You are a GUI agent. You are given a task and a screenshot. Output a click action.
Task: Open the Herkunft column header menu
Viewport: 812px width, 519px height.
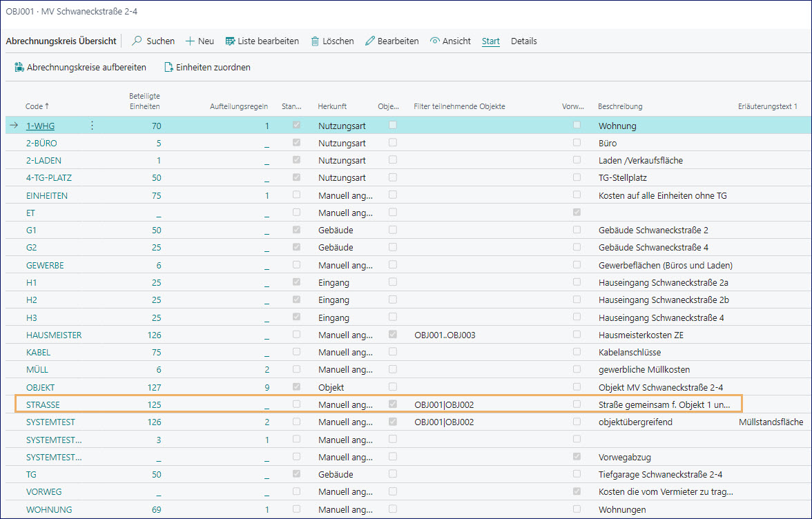point(332,106)
